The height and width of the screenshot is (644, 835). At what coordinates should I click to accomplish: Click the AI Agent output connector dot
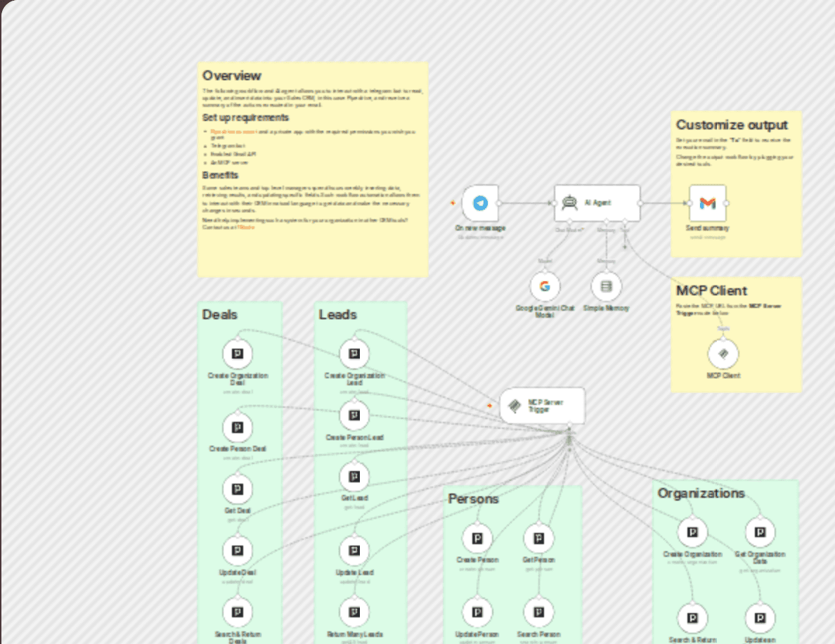[640, 203]
